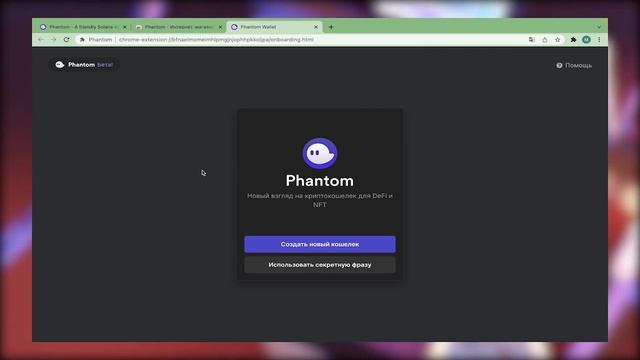Go forward in browser history
Screen dimensions: 640x360
53,40
